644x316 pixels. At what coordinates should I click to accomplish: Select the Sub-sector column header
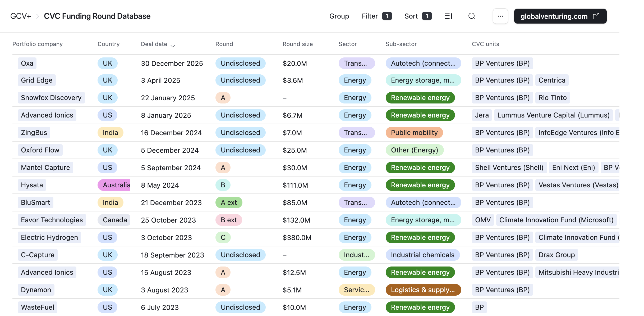pyautogui.click(x=401, y=44)
